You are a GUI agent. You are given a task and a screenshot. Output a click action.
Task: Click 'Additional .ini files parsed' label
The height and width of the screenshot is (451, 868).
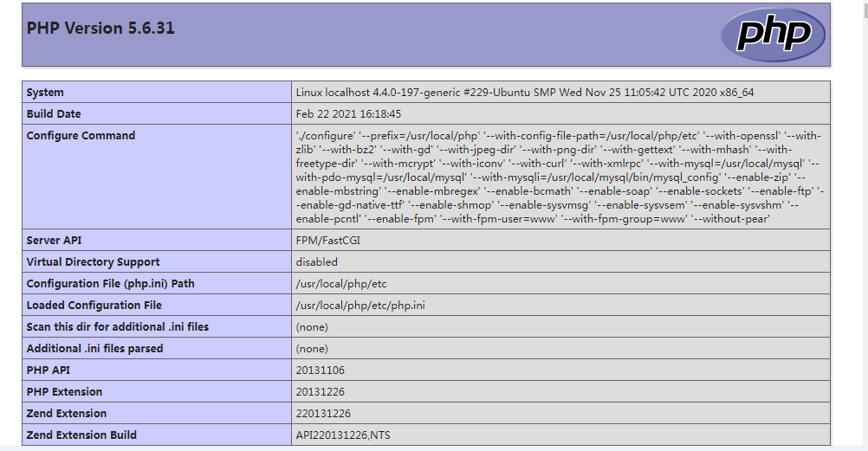(94, 349)
